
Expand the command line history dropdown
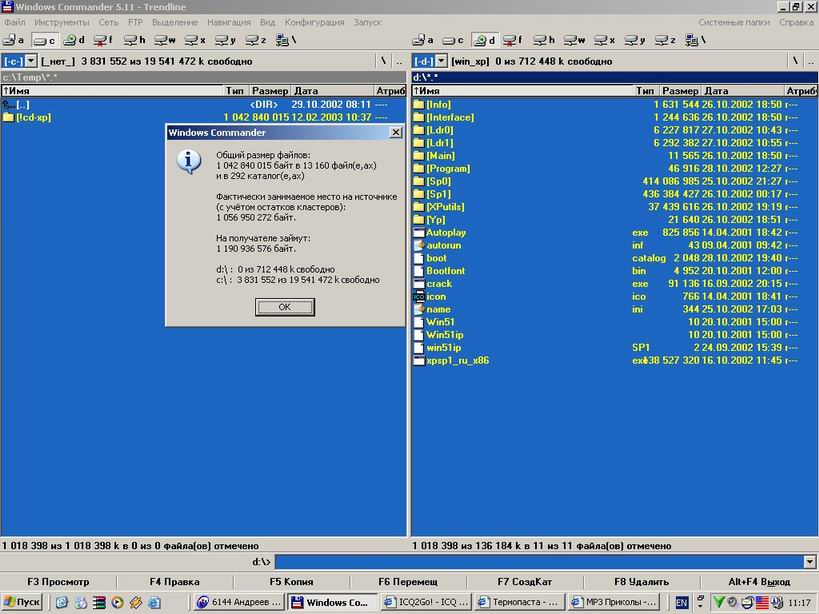click(810, 562)
